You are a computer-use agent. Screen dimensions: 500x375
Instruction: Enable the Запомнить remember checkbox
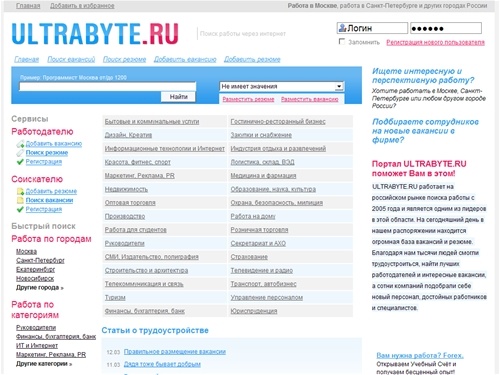tap(342, 42)
